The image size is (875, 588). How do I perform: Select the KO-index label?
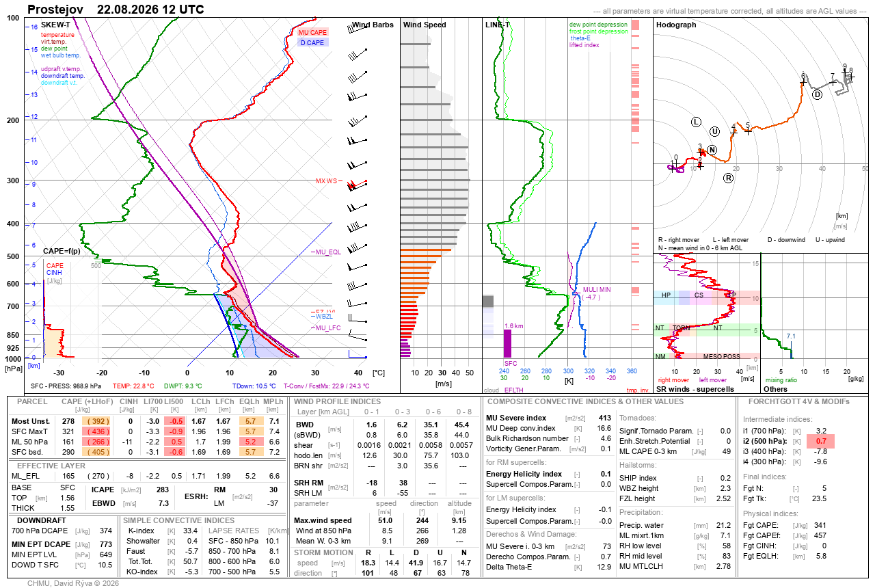click(x=142, y=572)
